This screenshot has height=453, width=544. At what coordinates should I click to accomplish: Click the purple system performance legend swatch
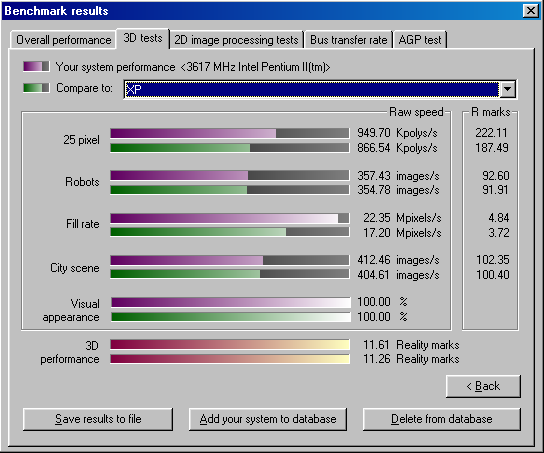36,66
